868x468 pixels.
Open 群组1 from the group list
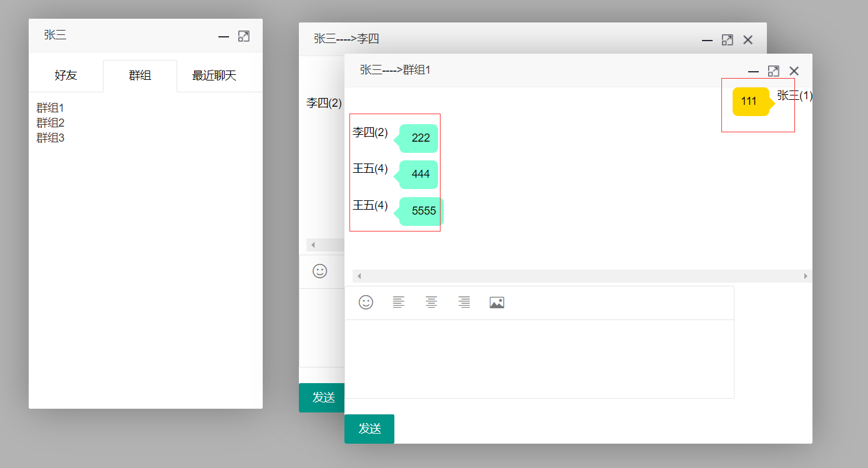point(51,108)
